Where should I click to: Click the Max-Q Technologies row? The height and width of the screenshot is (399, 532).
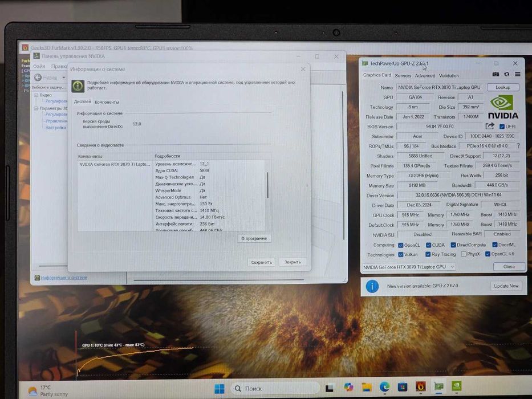(x=209, y=177)
